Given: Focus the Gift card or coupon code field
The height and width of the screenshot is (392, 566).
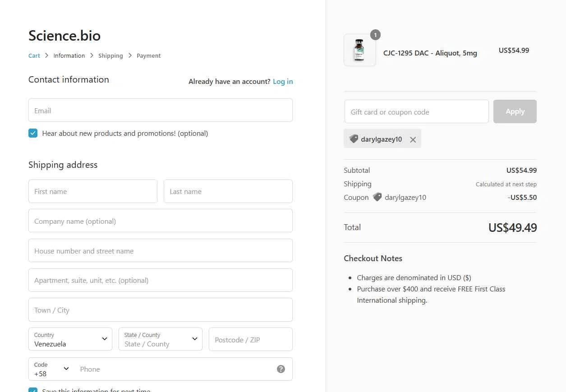Looking at the screenshot, I should click(x=417, y=111).
